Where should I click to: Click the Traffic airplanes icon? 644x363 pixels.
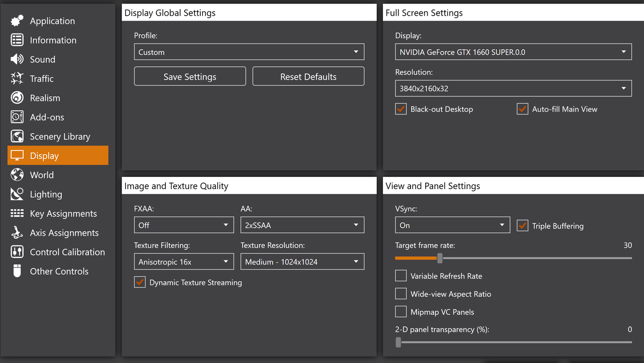coord(17,78)
